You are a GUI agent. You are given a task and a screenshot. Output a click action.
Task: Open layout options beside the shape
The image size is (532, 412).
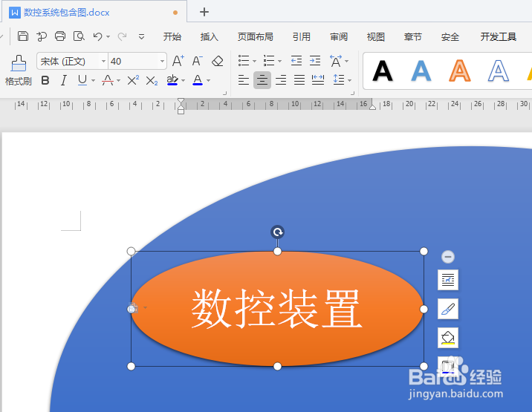click(448, 280)
